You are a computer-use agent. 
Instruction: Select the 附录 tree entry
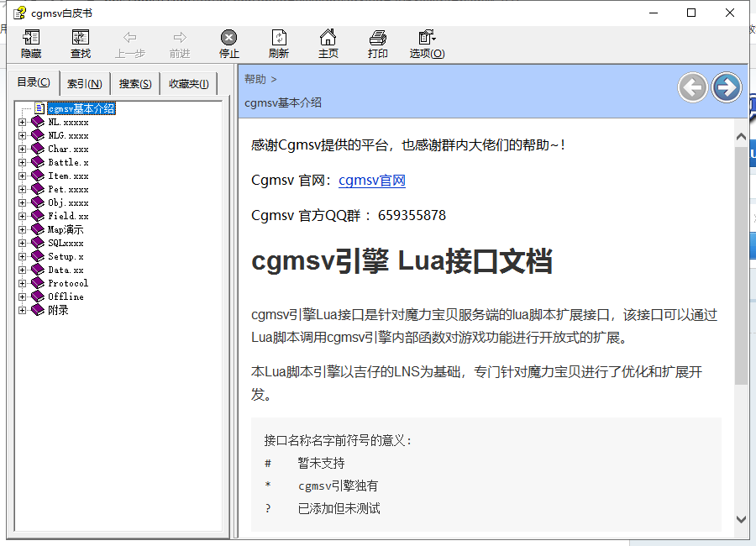pos(58,310)
